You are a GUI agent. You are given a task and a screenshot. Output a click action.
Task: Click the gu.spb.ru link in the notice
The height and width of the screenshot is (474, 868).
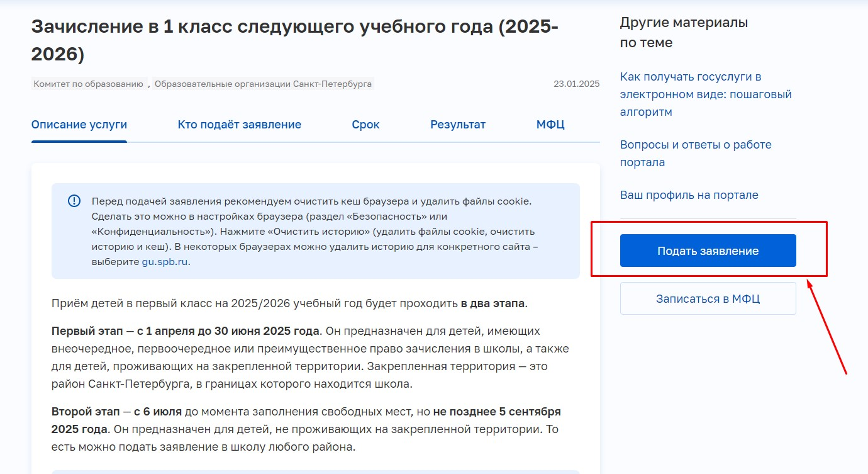pos(165,262)
